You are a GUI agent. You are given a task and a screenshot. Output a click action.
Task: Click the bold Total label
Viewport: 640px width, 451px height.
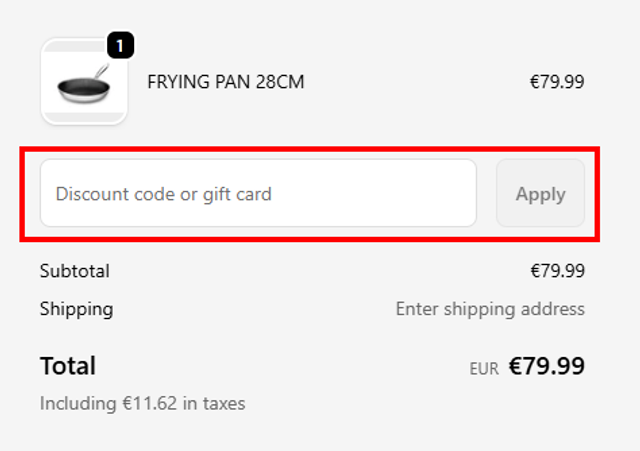[x=68, y=366]
